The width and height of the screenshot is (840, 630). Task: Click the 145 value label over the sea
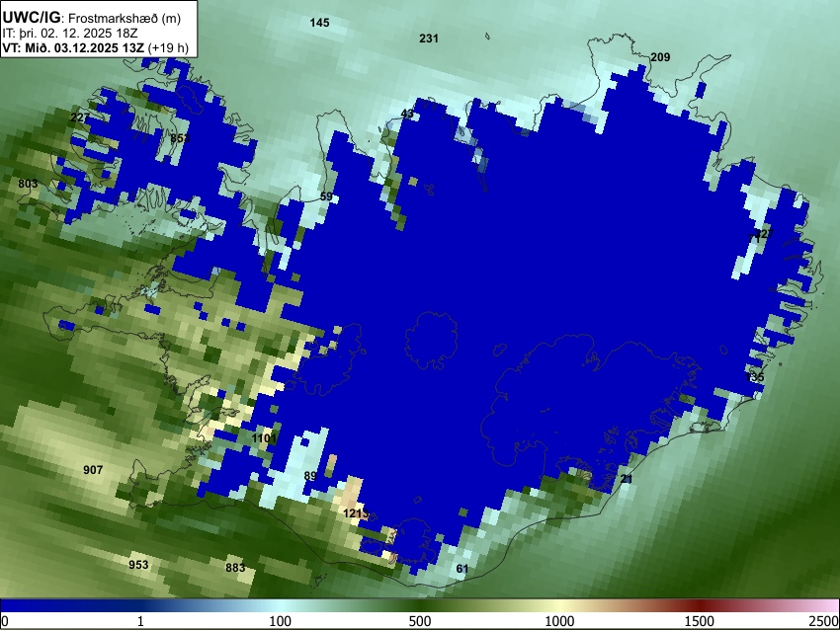pyautogui.click(x=319, y=23)
